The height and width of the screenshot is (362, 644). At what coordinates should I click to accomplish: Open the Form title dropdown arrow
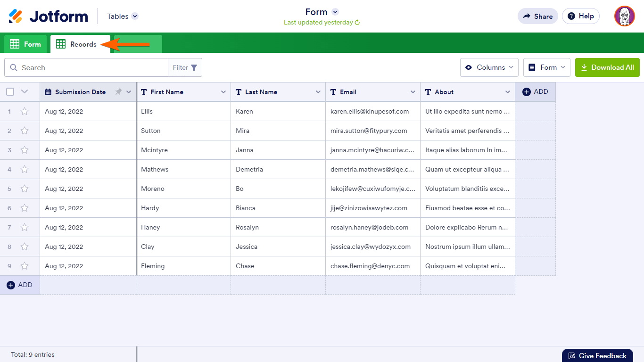[x=335, y=12]
